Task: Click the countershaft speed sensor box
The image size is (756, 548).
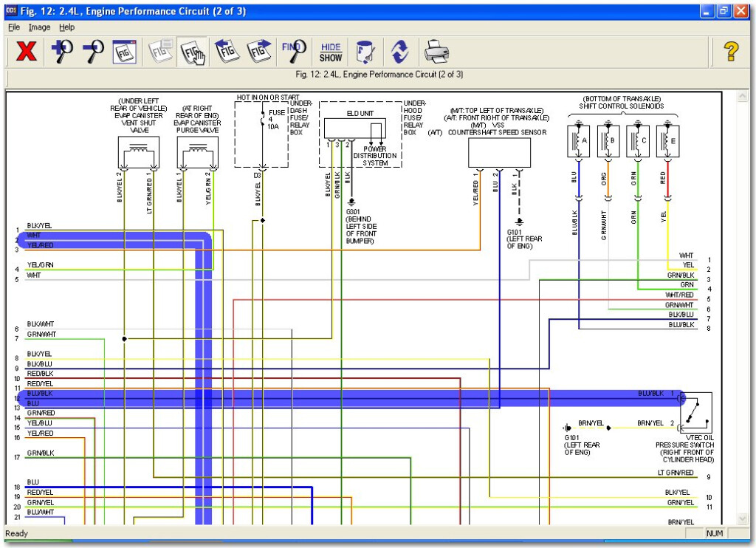Action: point(499,152)
